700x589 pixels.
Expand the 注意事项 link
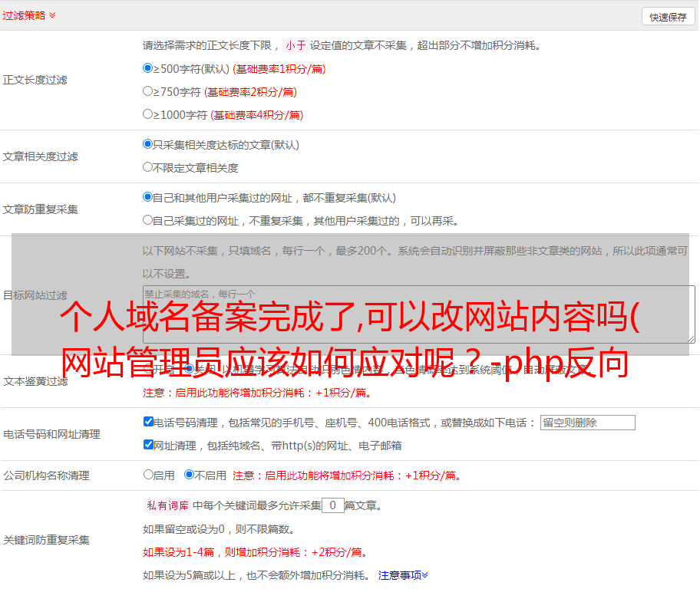(403, 575)
